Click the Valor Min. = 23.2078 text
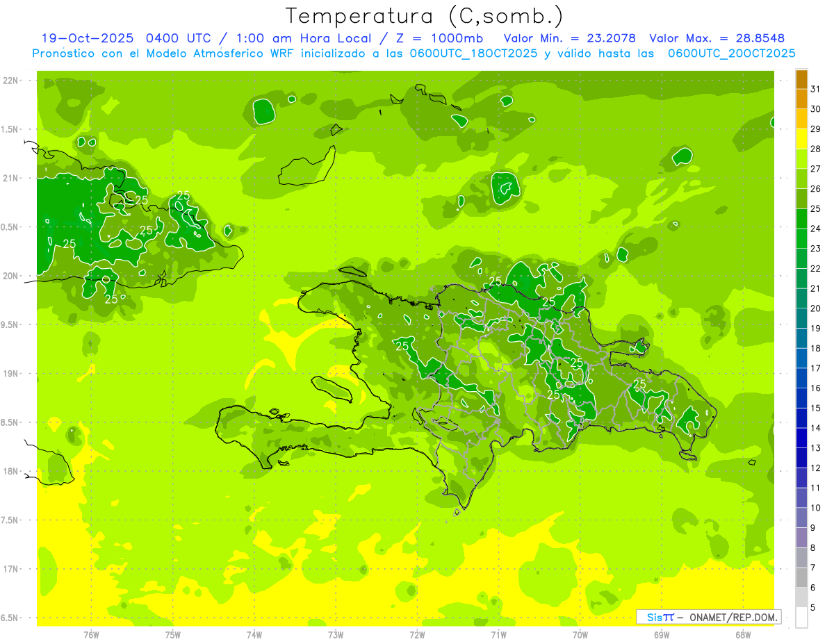The height and width of the screenshot is (644, 834). (569, 38)
